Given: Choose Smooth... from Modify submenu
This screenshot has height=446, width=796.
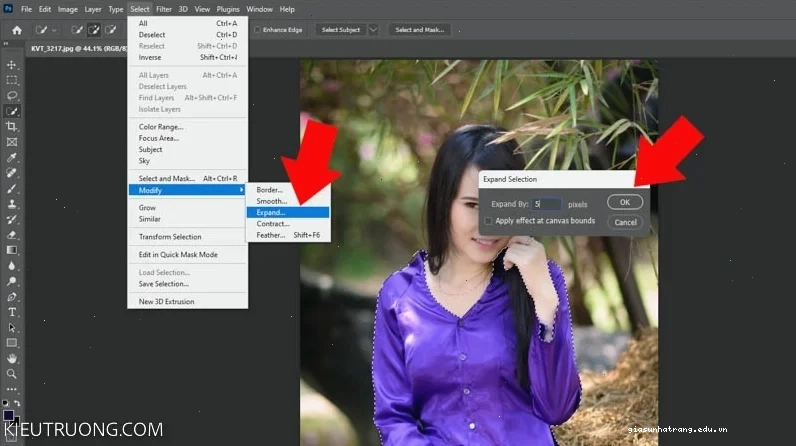Looking at the screenshot, I should click(288, 201).
